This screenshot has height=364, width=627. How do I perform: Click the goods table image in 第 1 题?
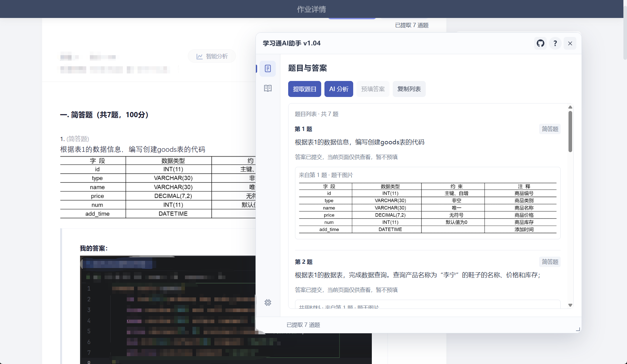click(x=428, y=208)
